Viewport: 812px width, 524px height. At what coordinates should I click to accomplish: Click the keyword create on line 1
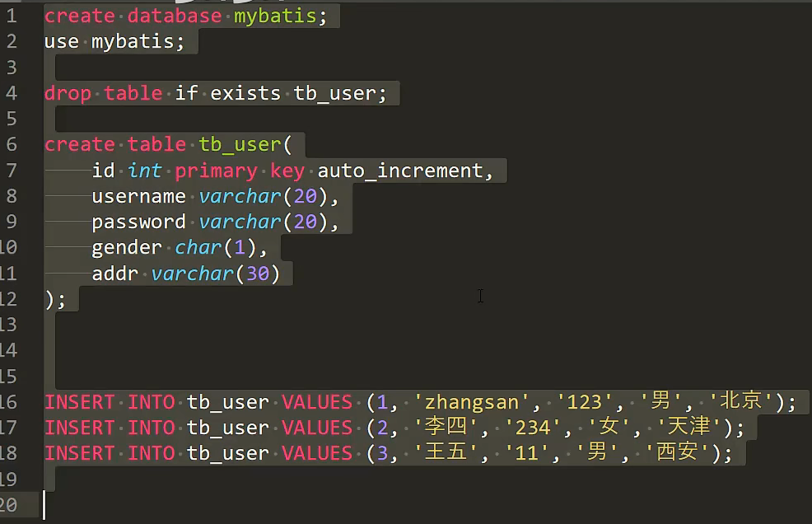(x=79, y=16)
